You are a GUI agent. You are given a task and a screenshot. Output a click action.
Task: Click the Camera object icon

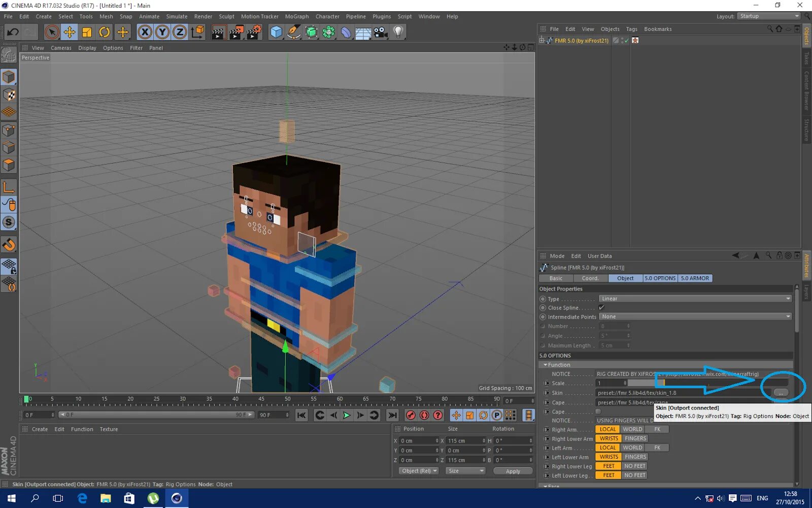point(381,33)
